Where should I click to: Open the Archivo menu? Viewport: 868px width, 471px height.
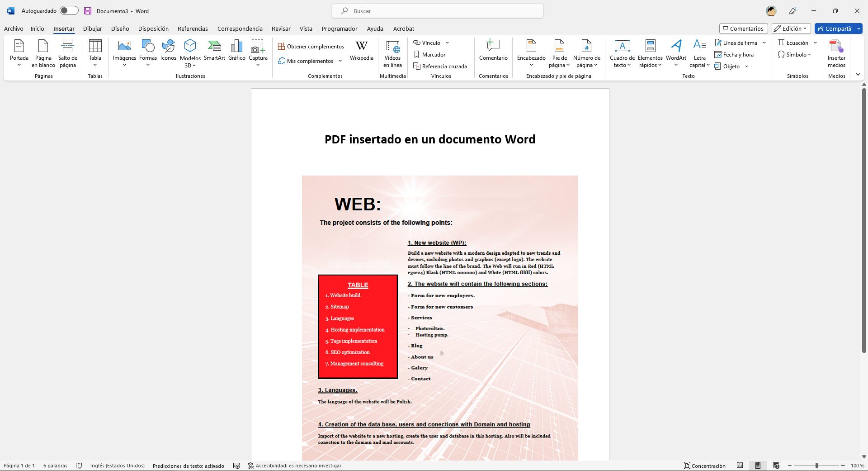pyautogui.click(x=14, y=29)
